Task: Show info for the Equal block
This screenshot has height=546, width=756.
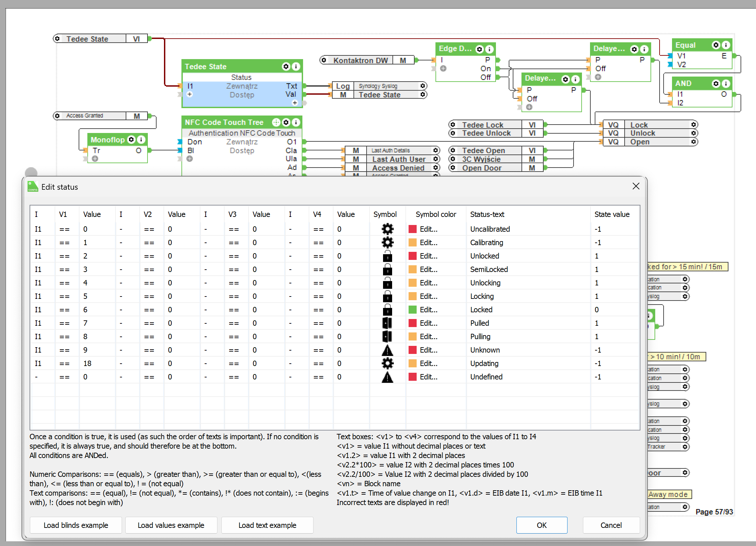Action: [726, 45]
